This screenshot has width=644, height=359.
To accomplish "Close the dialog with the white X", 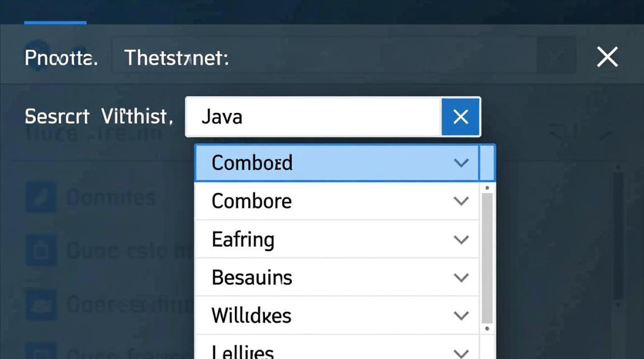I will pyautogui.click(x=607, y=58).
